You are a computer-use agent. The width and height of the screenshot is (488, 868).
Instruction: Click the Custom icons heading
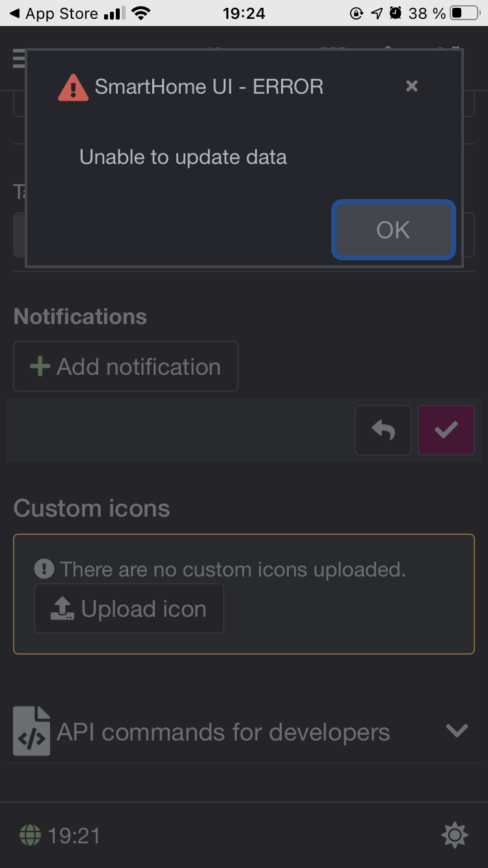pyautogui.click(x=92, y=508)
